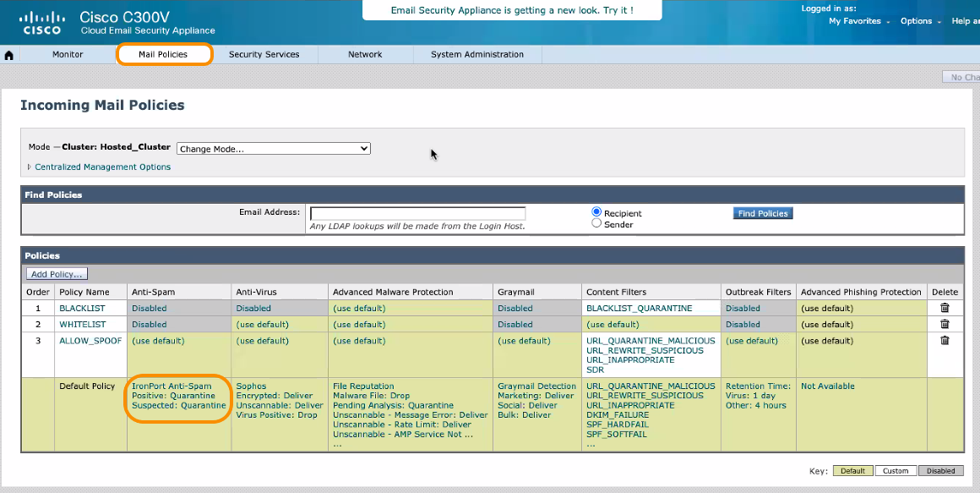This screenshot has height=493, width=980.
Task: Select the Recipient radio button
Action: click(x=596, y=212)
